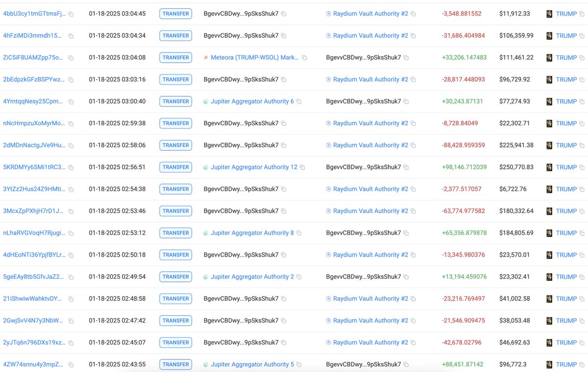The image size is (588, 372).
Task: Open transaction ZiC5iF8UAMZpp75o link
Action: point(33,57)
